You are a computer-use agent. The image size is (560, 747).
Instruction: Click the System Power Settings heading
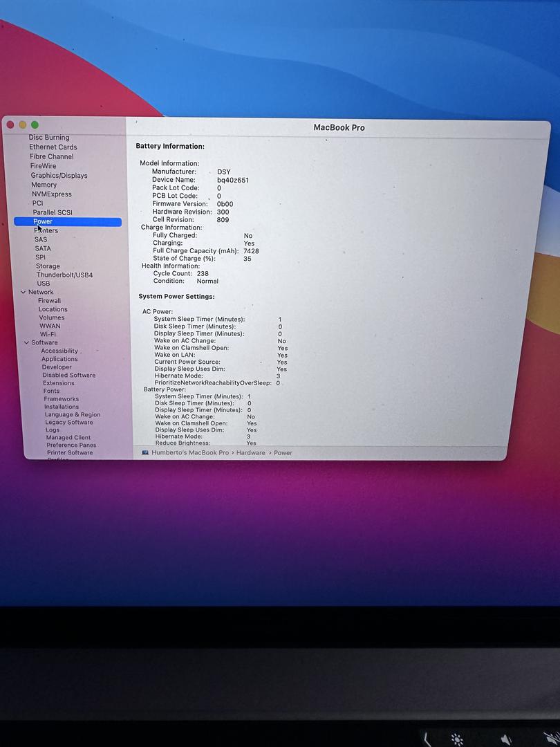(177, 297)
